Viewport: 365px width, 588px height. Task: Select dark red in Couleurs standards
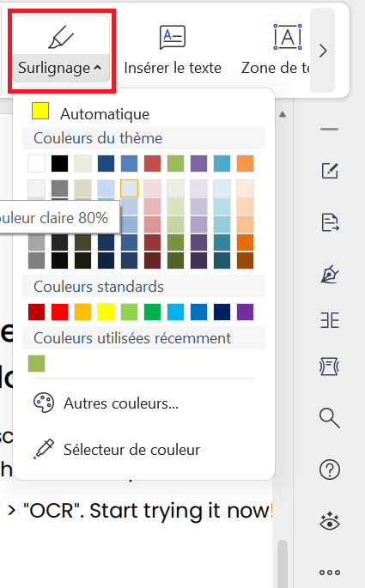tap(36, 312)
